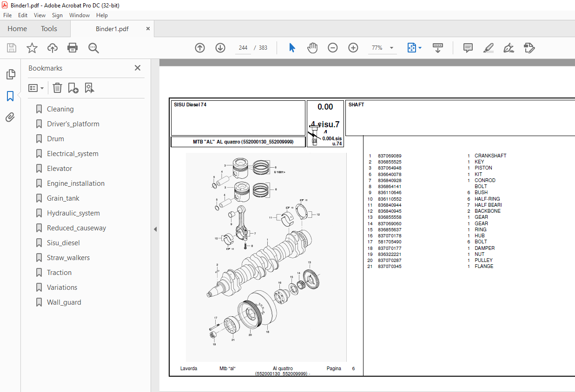Jump to the Straw_walkers bookmark
This screenshot has height=392, width=575.
pos(68,258)
